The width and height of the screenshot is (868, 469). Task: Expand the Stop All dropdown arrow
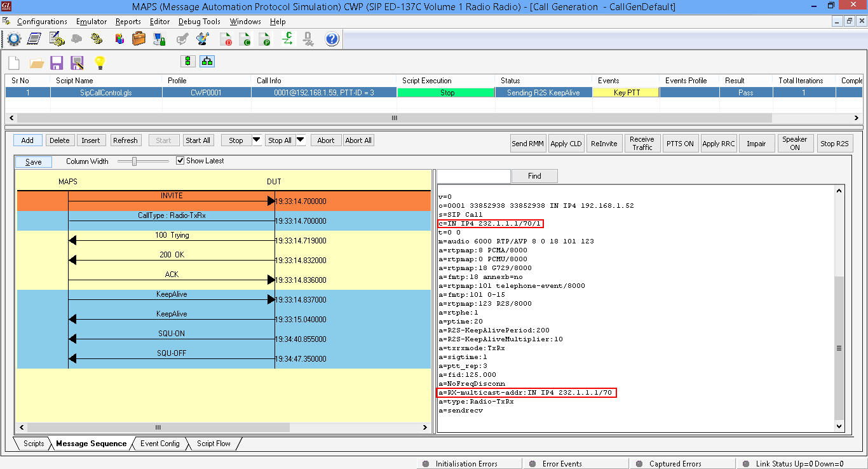click(x=301, y=140)
